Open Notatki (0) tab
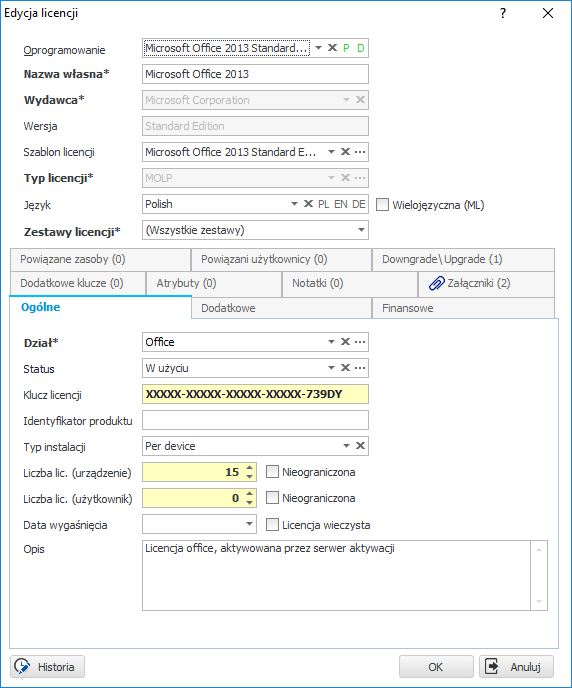 (350, 283)
